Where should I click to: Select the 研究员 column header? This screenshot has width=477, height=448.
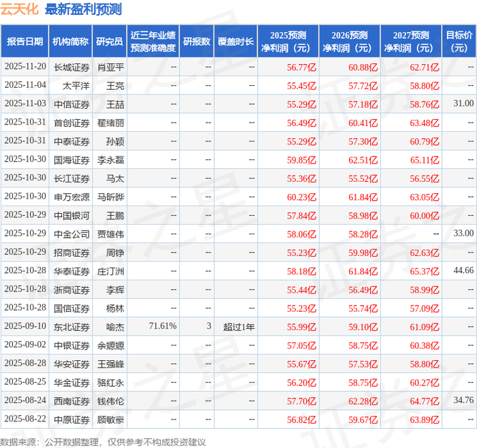(x=110, y=42)
